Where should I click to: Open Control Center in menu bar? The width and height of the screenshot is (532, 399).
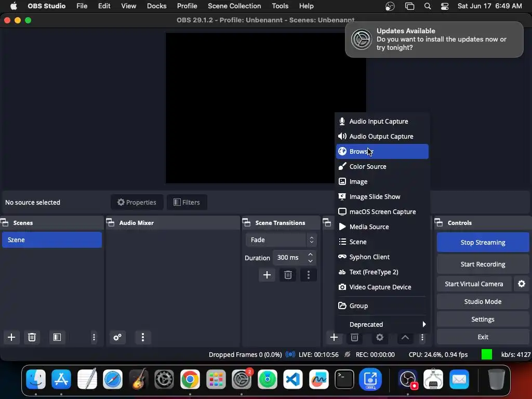(445, 6)
